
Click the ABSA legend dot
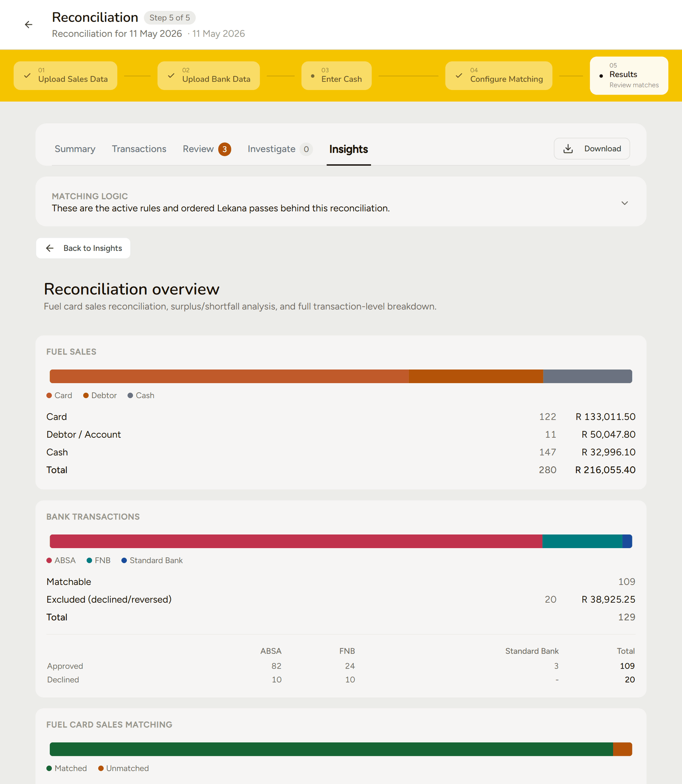(49, 560)
